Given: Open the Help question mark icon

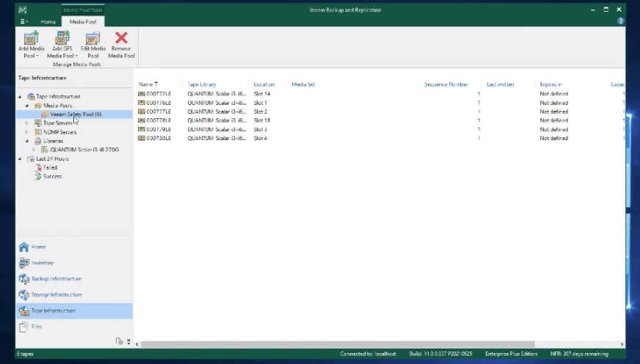Looking at the screenshot, I should (620, 21).
